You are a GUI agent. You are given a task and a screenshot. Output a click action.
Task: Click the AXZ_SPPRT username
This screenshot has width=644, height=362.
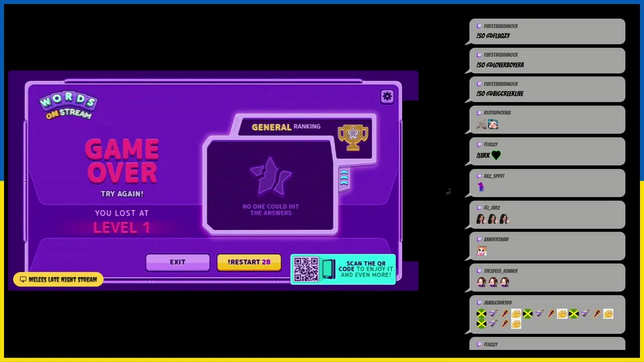pyautogui.click(x=494, y=176)
